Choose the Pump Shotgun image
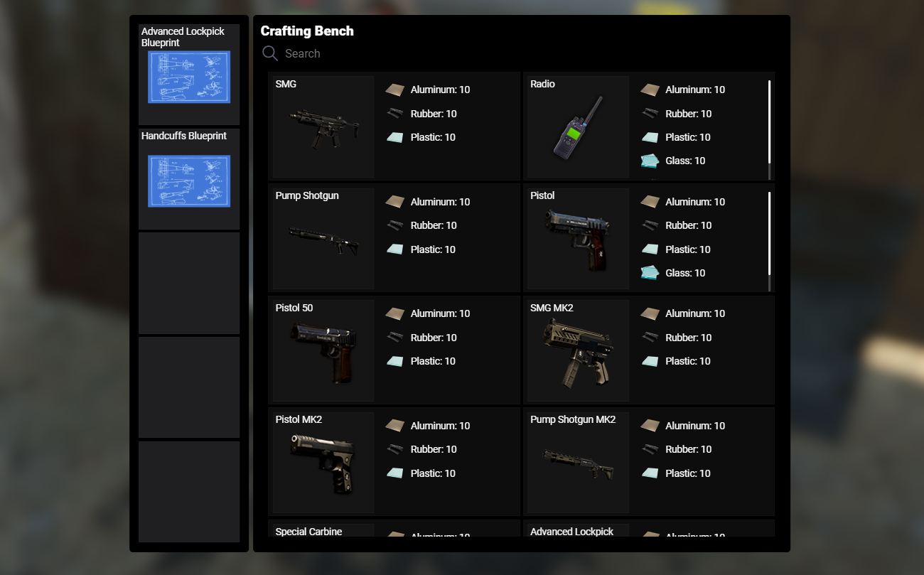 323,240
